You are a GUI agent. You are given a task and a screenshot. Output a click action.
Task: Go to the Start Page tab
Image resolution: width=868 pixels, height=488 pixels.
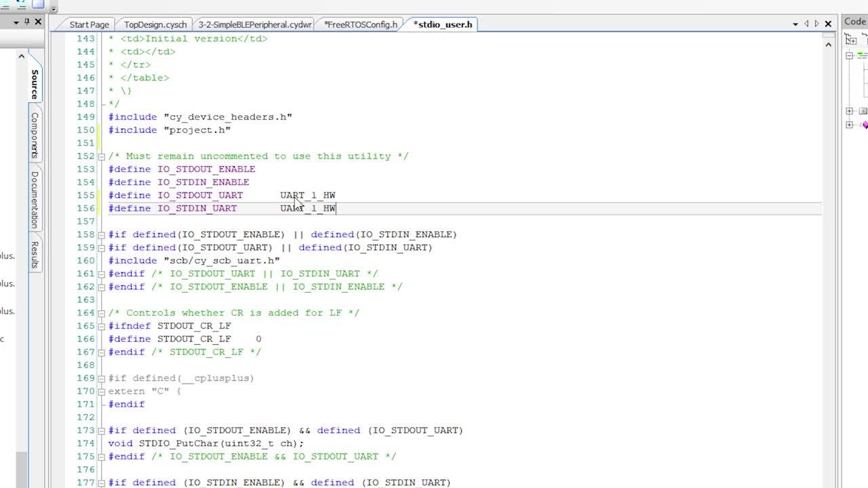coord(89,24)
